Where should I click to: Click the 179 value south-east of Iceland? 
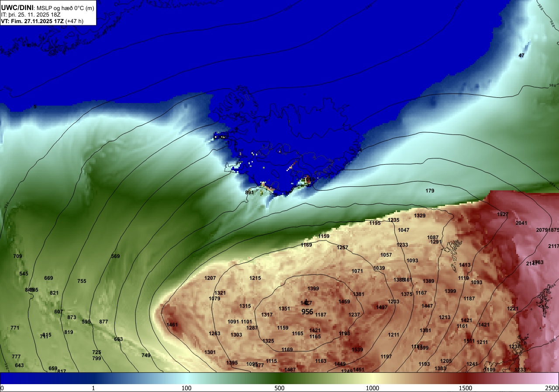[x=430, y=191]
